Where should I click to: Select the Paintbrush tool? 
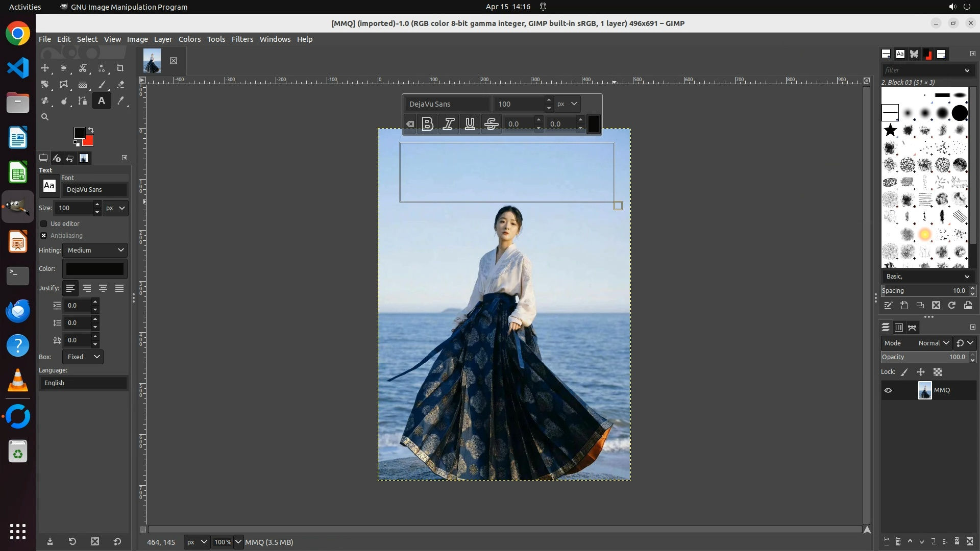[102, 85]
